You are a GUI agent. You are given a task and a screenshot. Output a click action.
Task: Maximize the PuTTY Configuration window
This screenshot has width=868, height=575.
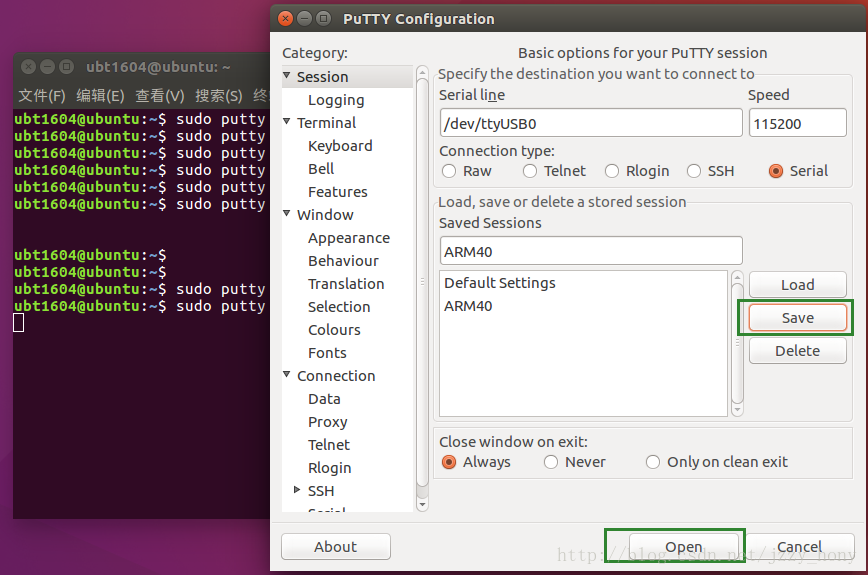pos(323,19)
